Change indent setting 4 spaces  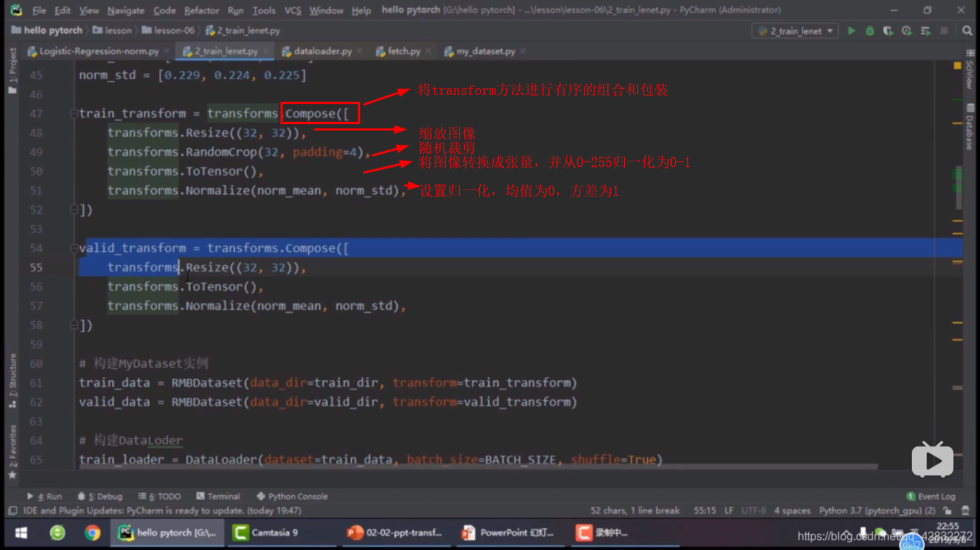(792, 511)
